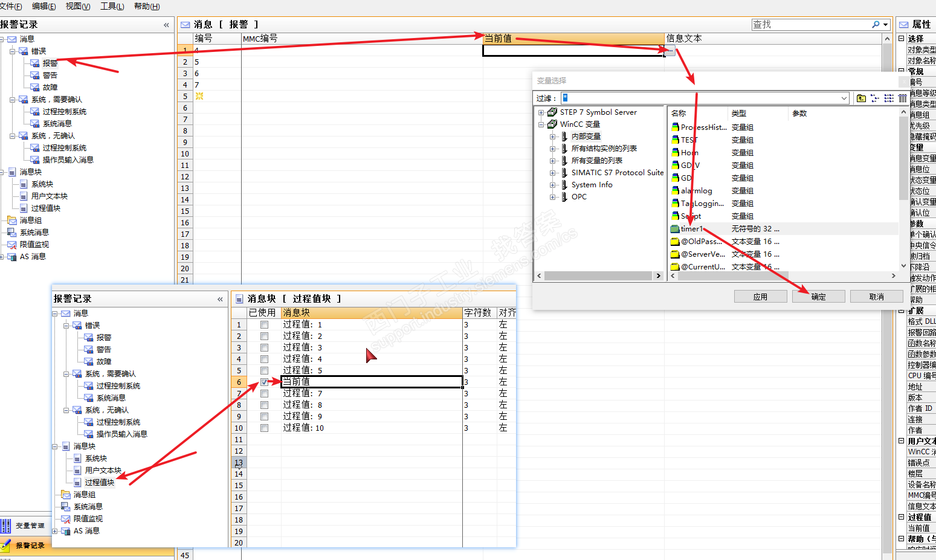Image resolution: width=936 pixels, height=560 pixels.
Task: Check the 已使用 box for 过程值: 7
Action: pyautogui.click(x=264, y=394)
